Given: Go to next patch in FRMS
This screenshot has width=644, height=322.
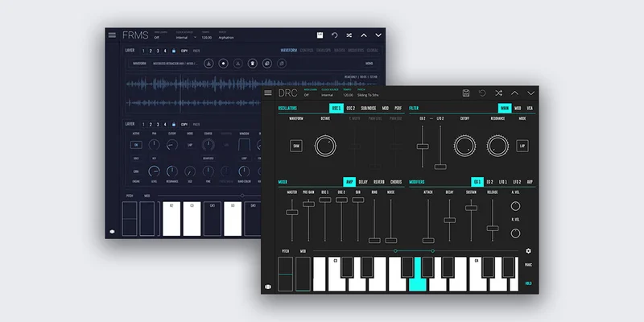Looking at the screenshot, I should pos(378,35).
